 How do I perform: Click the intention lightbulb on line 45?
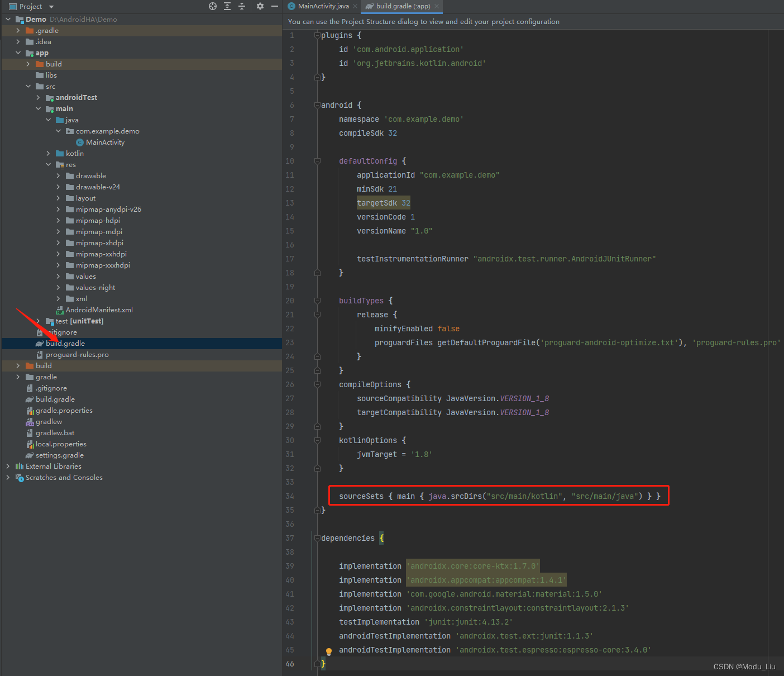pyautogui.click(x=329, y=651)
